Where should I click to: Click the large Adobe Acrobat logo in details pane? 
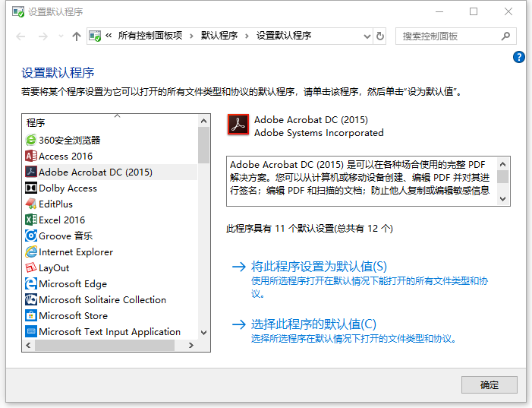pos(238,125)
